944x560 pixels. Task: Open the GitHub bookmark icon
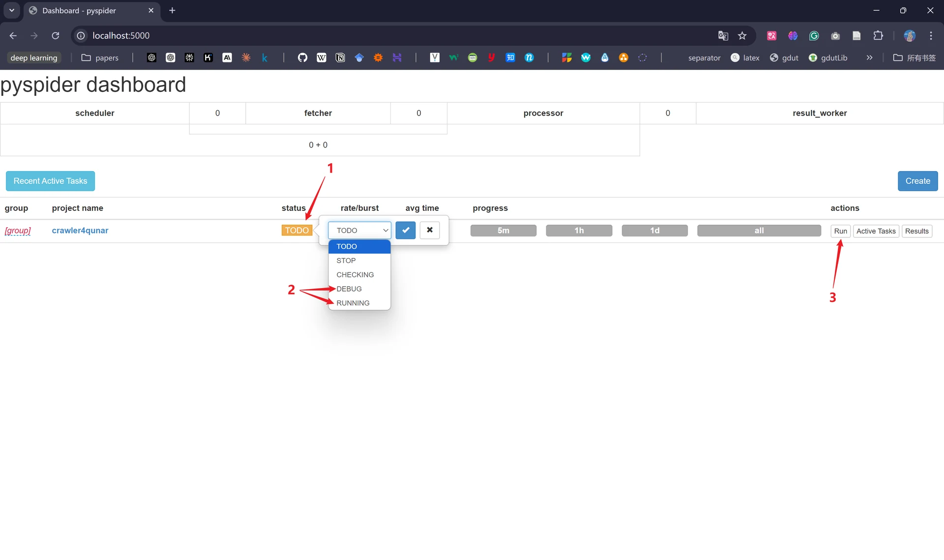point(302,58)
